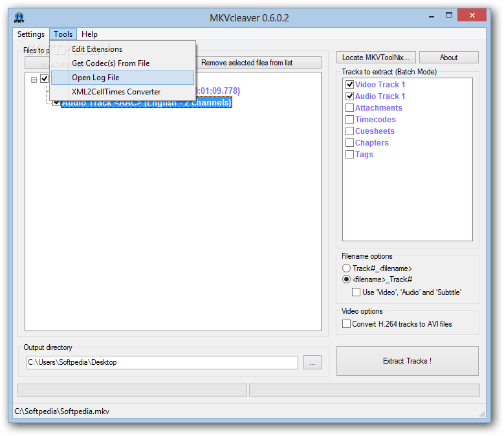Click Open Log File menu entry

(x=122, y=78)
